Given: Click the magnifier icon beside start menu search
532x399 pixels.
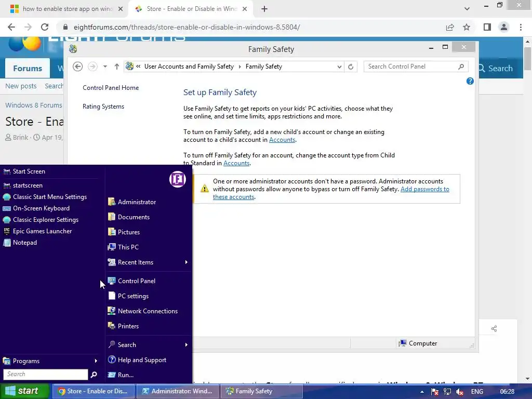Looking at the screenshot, I should pos(94,374).
